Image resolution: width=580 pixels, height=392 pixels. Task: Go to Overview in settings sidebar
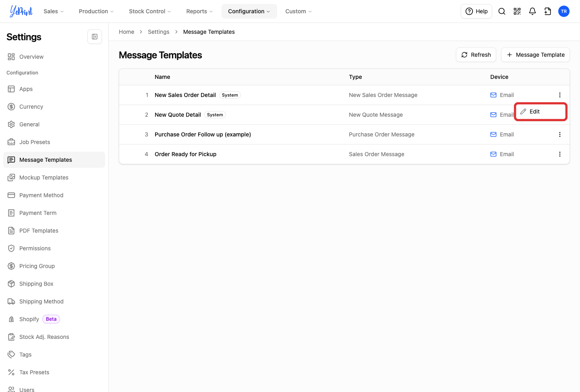tap(54, 57)
